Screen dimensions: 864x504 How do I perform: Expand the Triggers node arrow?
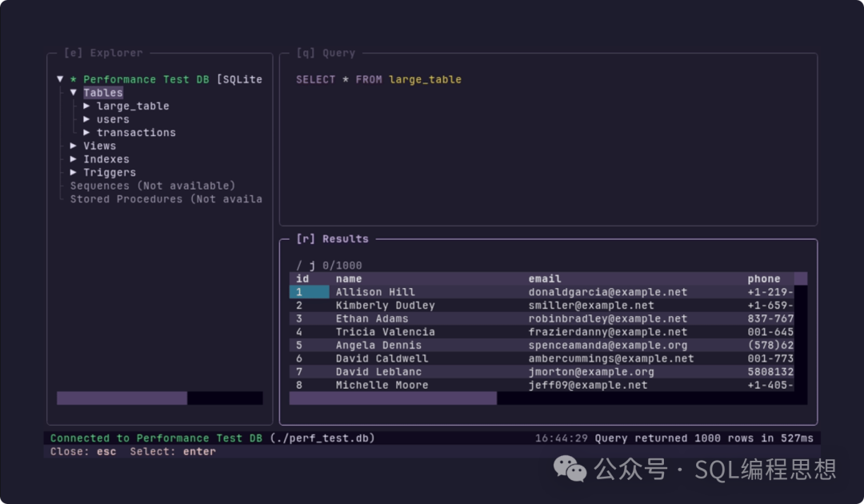pos(74,173)
